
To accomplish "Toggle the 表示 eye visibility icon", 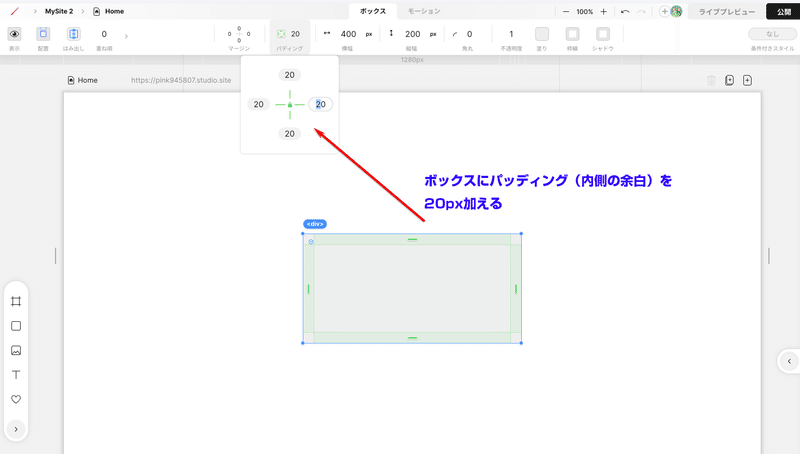I will click(x=14, y=34).
